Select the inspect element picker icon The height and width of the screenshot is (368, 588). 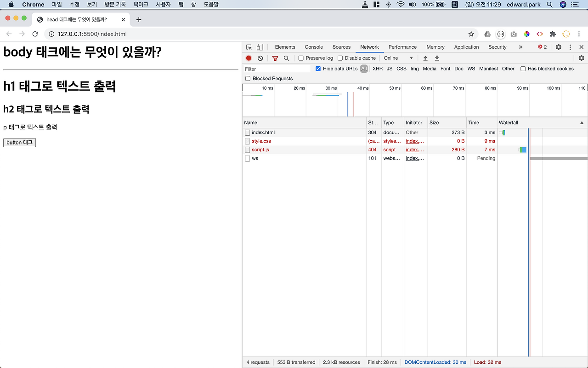click(x=249, y=47)
